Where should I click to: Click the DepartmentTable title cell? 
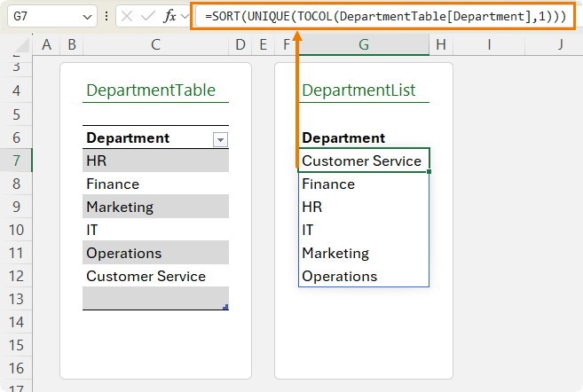point(155,90)
